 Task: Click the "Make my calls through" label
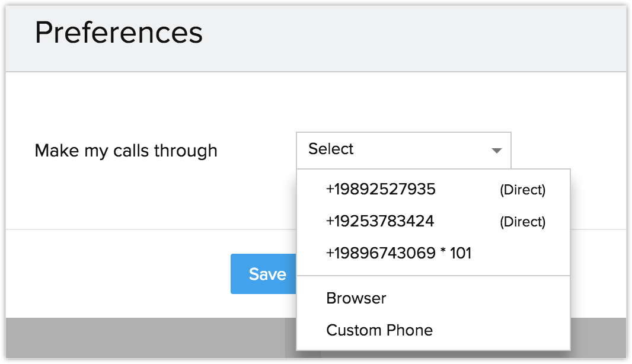[x=126, y=151]
